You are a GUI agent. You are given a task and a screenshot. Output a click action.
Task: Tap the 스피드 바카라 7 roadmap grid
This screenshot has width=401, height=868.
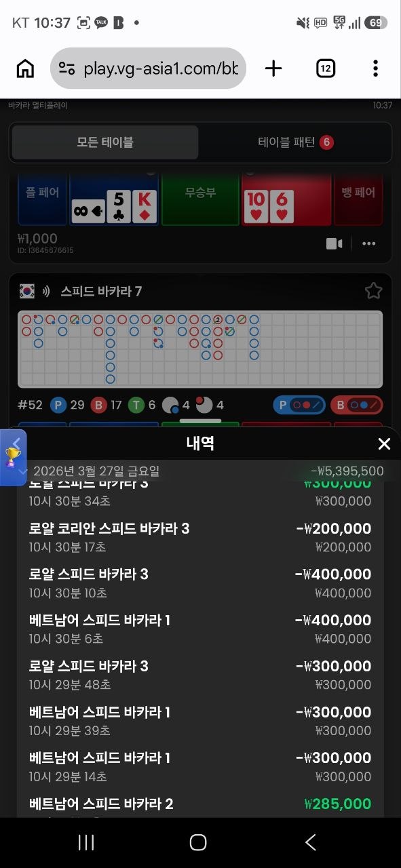[x=200, y=349]
